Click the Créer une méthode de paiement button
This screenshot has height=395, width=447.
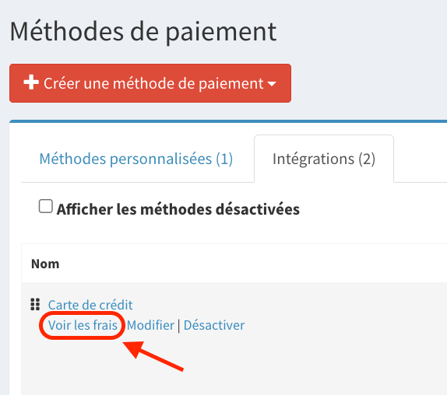(150, 83)
